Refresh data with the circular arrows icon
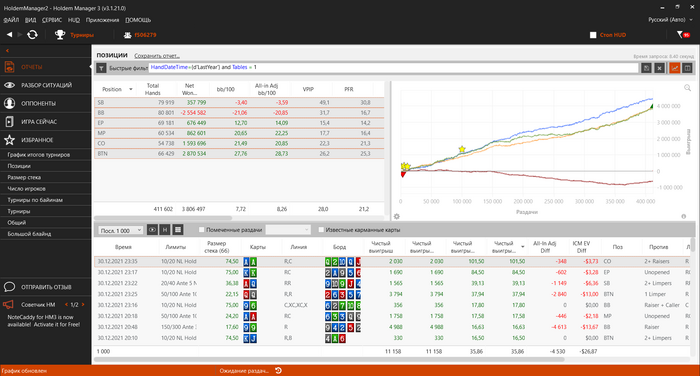Screen dimensions: 700x376 click(32, 34)
